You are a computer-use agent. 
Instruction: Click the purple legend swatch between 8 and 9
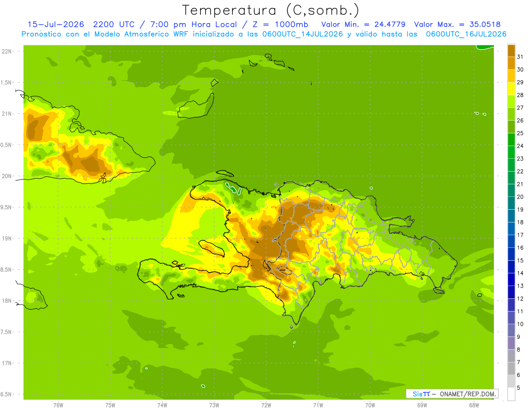tap(511, 343)
